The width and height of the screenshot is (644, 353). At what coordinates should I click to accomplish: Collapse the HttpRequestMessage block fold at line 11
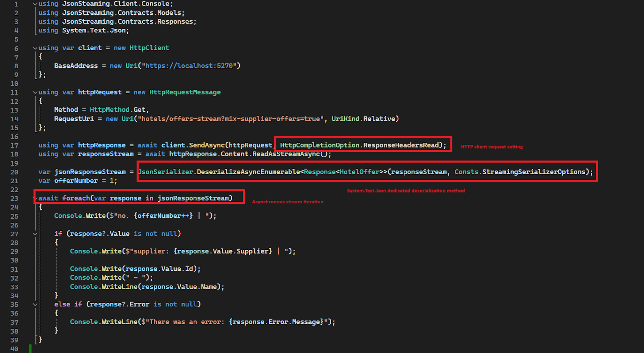click(35, 92)
